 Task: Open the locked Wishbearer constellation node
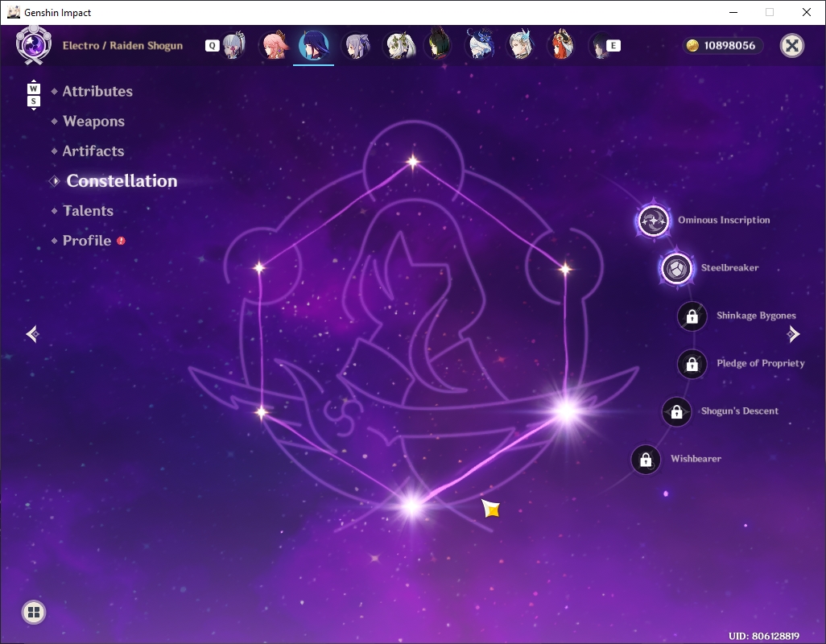[646, 459]
